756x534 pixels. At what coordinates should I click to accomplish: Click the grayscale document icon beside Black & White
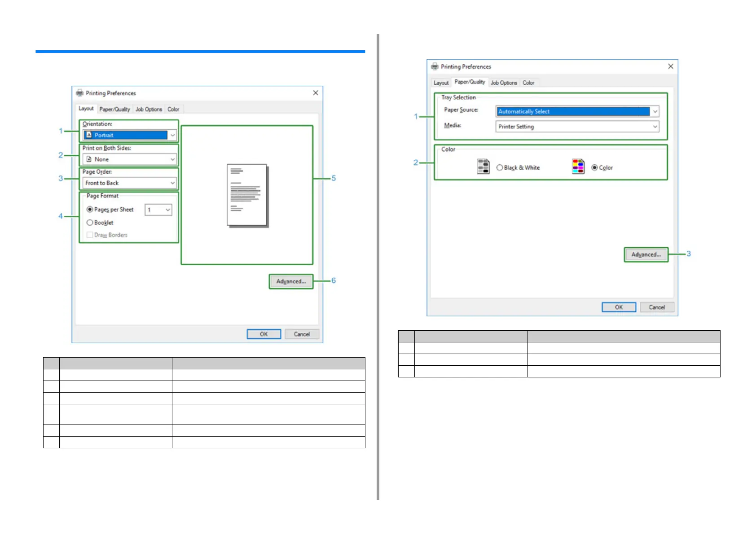point(483,166)
